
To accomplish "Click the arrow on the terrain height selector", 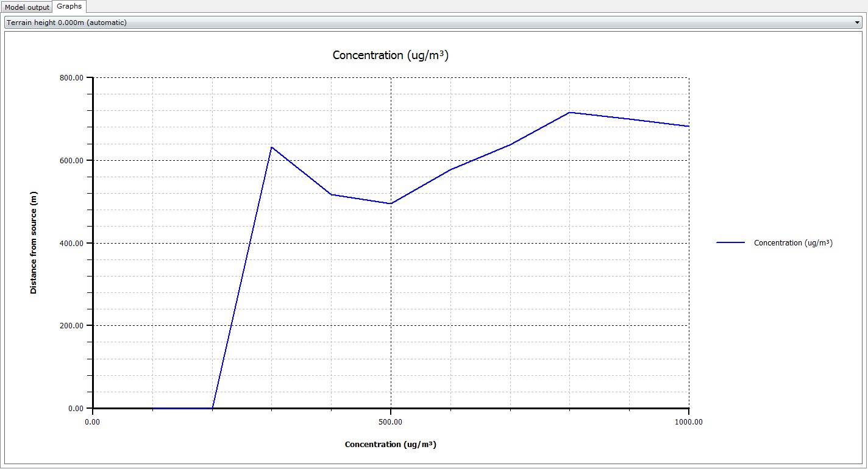I will coord(858,23).
